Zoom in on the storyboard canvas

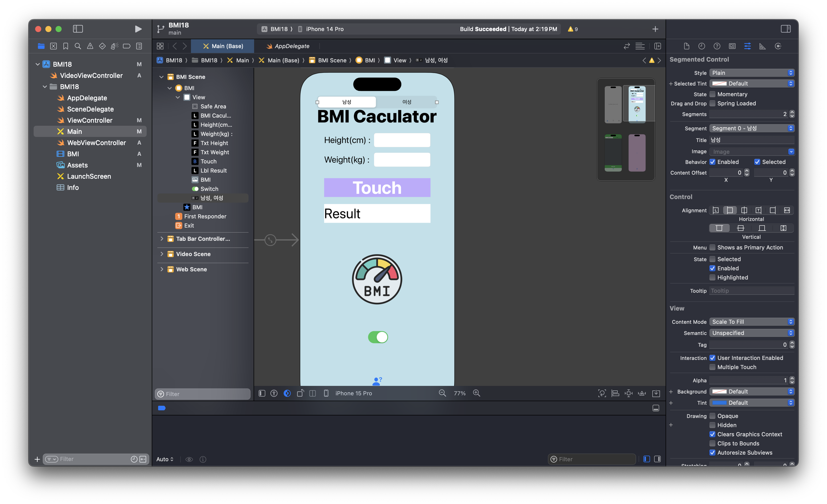[477, 393]
